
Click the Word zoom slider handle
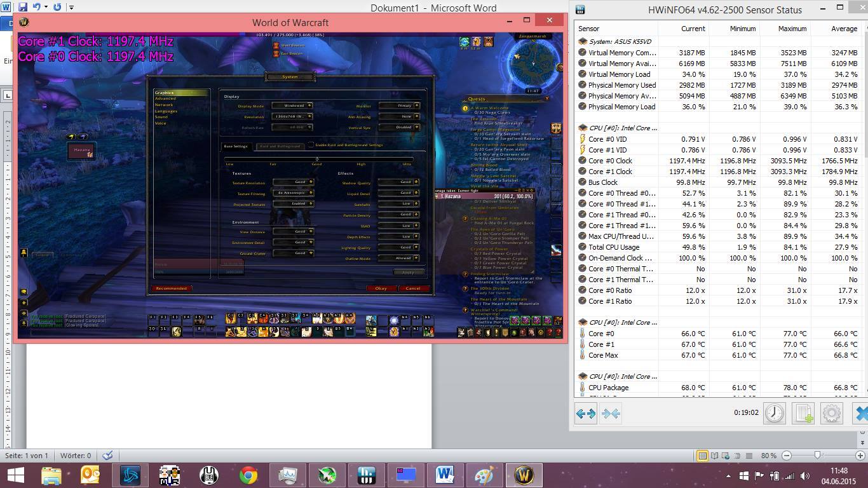pos(818,456)
